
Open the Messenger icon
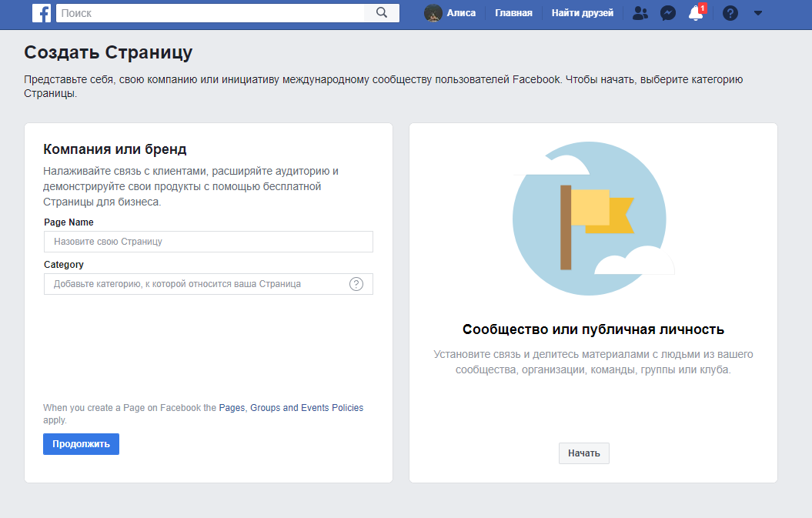point(668,13)
